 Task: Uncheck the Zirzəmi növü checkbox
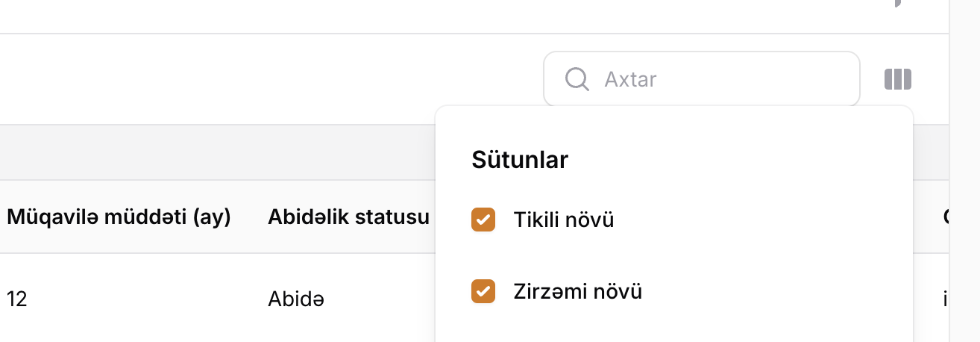click(483, 291)
